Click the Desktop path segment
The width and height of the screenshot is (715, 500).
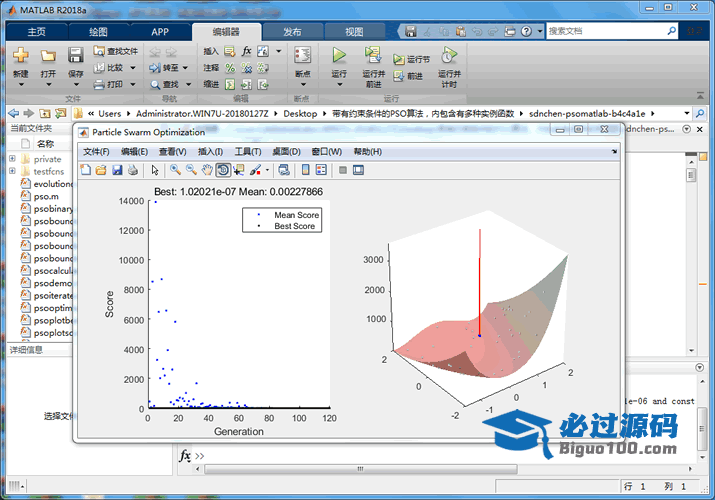coord(300,113)
